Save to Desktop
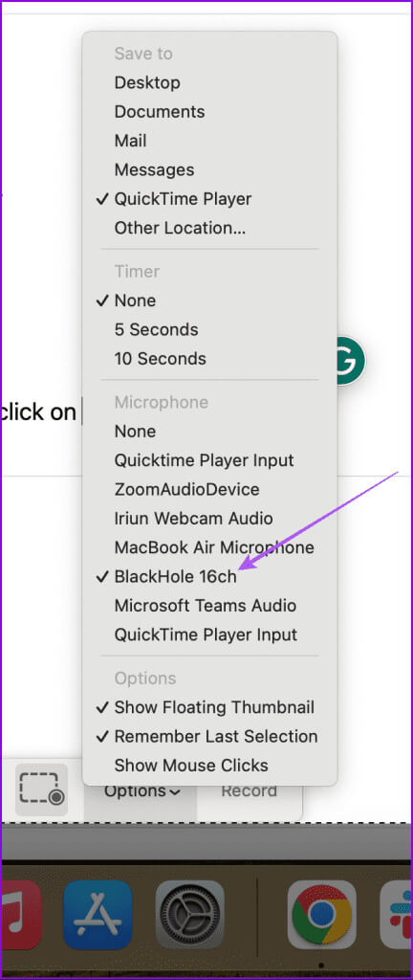This screenshot has height=980, width=413. tap(209, 82)
